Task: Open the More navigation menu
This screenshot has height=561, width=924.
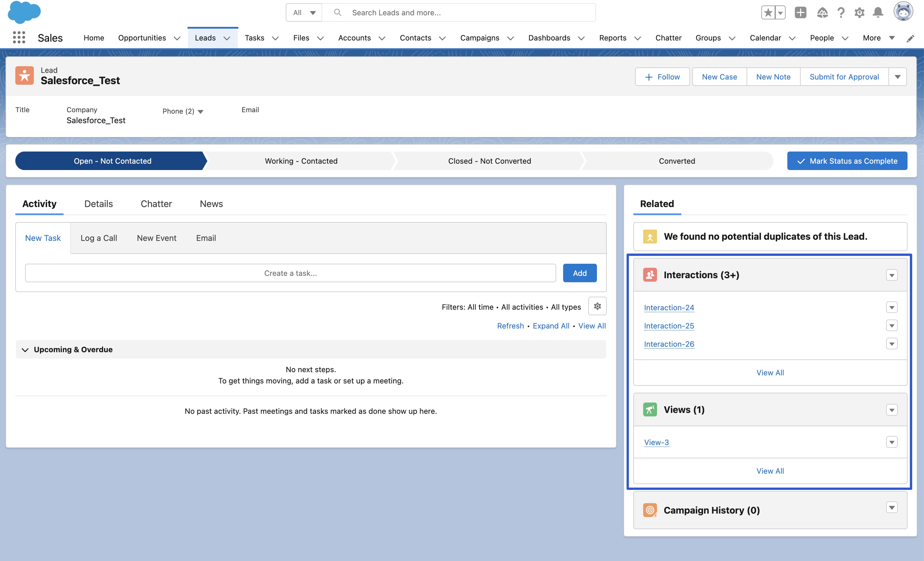Action: [x=879, y=38]
